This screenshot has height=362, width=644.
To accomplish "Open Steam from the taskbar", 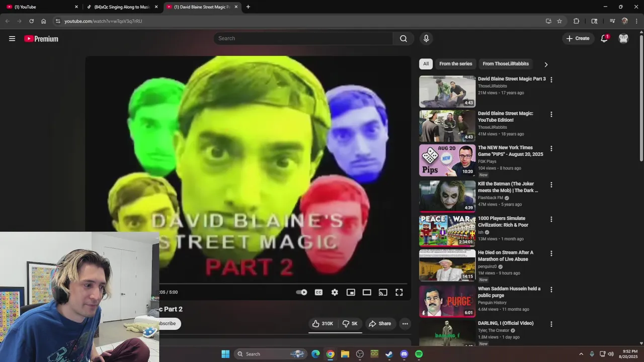I will (x=389, y=354).
